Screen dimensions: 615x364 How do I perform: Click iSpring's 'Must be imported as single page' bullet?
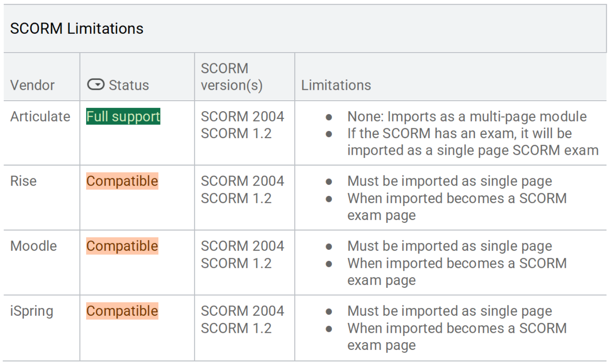(x=450, y=311)
